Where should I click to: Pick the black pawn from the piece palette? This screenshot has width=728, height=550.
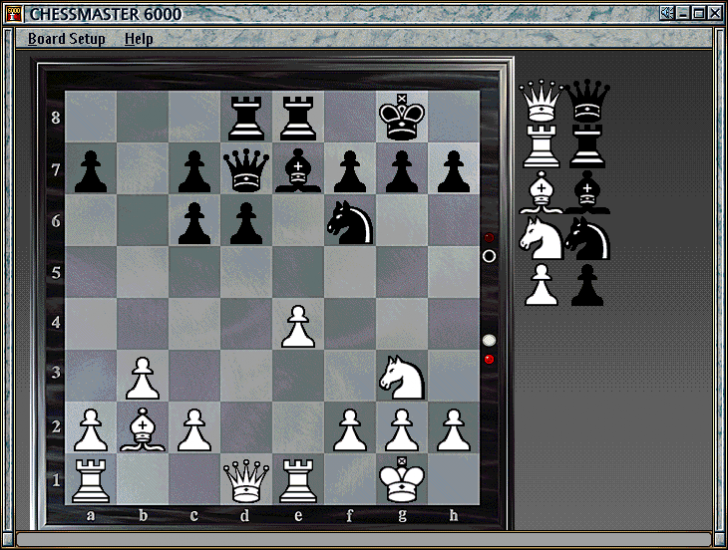point(587,285)
